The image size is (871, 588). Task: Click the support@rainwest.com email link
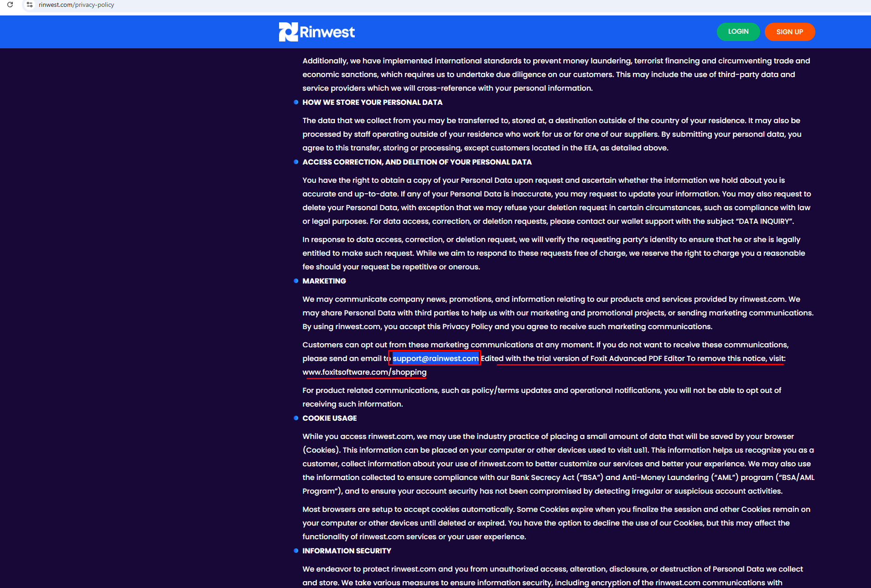point(435,358)
